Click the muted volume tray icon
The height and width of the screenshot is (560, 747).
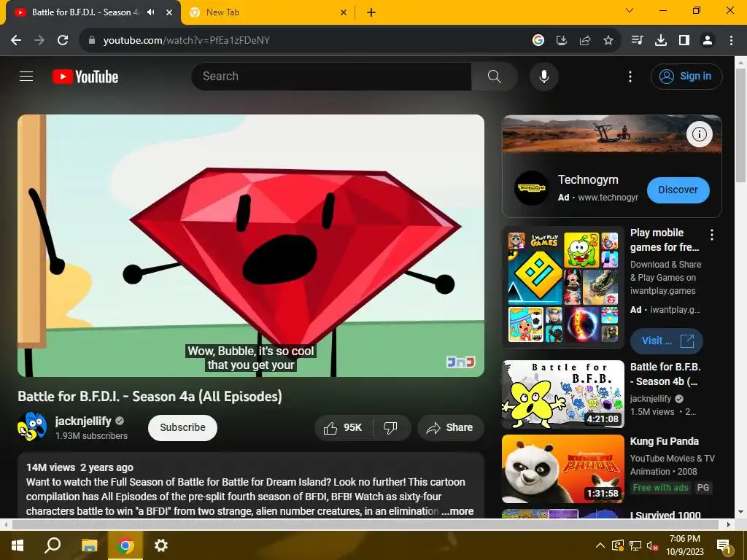pos(652,545)
